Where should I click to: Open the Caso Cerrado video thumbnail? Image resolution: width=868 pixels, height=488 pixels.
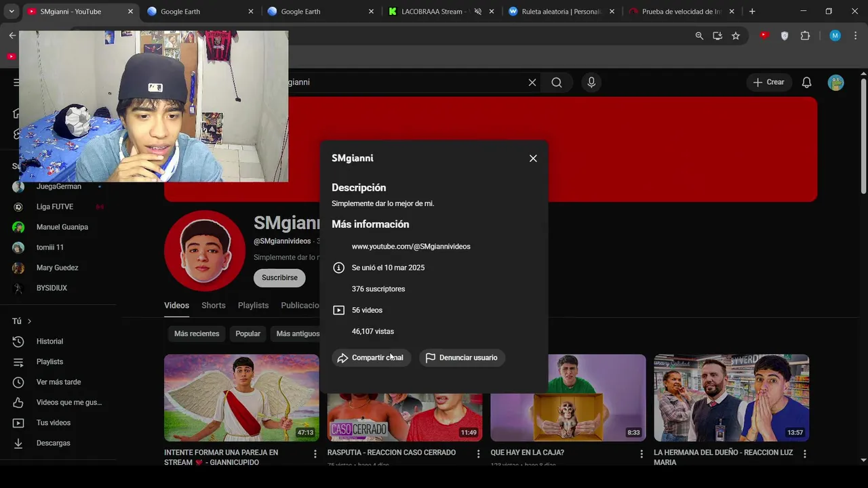(x=405, y=417)
